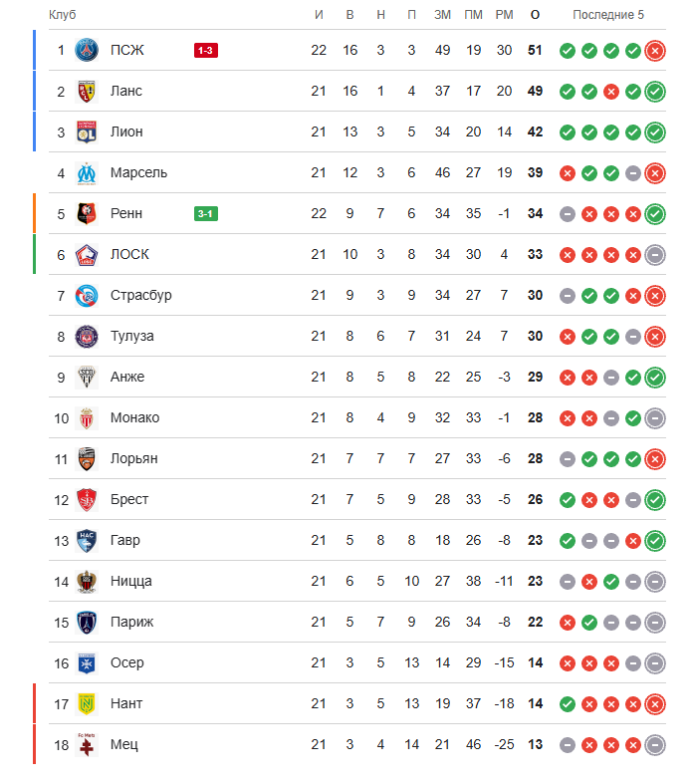Screen dimensions: 694x784
Task: Select the Marseille crest icon
Action: (87, 173)
